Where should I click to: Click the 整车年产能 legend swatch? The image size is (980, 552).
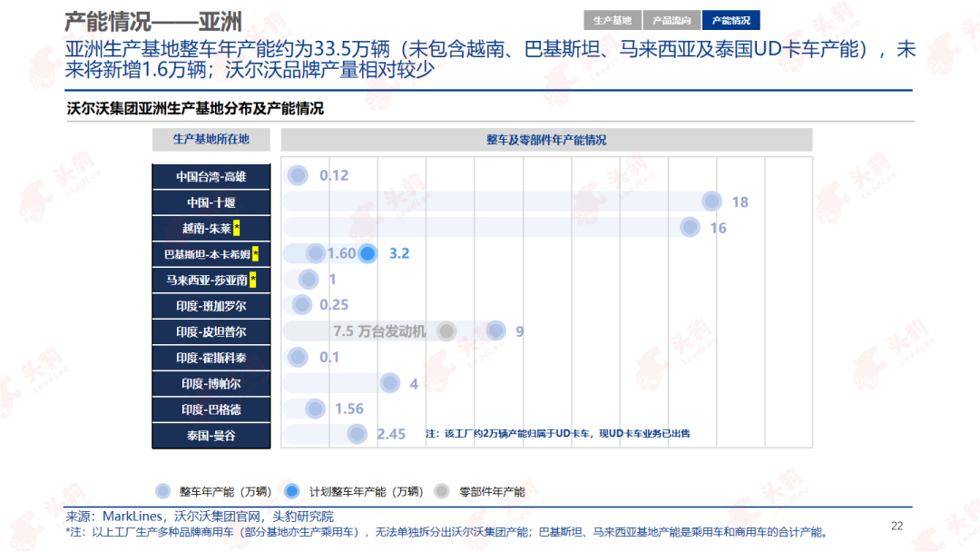[x=163, y=491]
